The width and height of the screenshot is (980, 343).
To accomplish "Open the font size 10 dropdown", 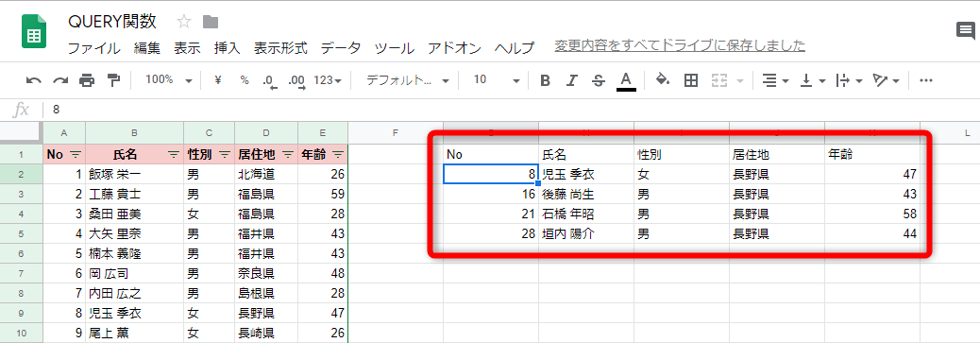I will click(497, 80).
